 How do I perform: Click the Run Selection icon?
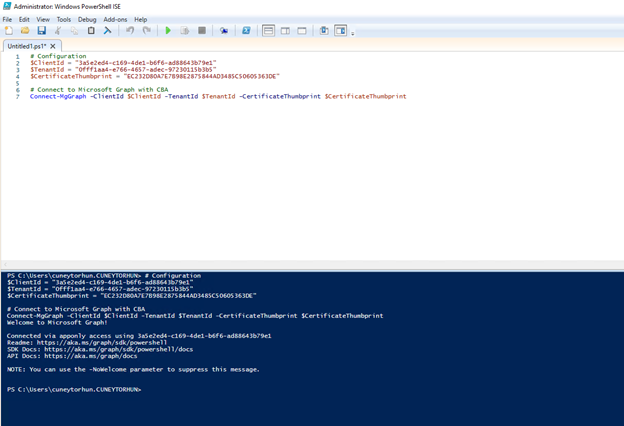click(185, 31)
